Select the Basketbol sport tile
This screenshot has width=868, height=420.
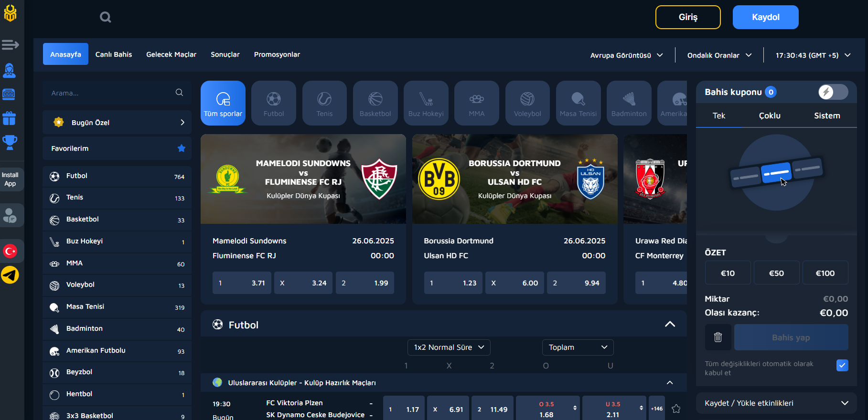coord(375,103)
